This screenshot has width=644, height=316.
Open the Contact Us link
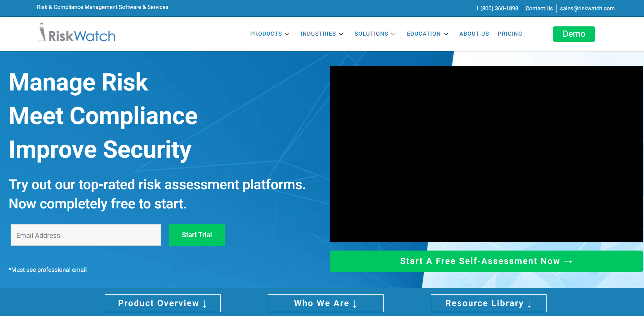pyautogui.click(x=539, y=9)
